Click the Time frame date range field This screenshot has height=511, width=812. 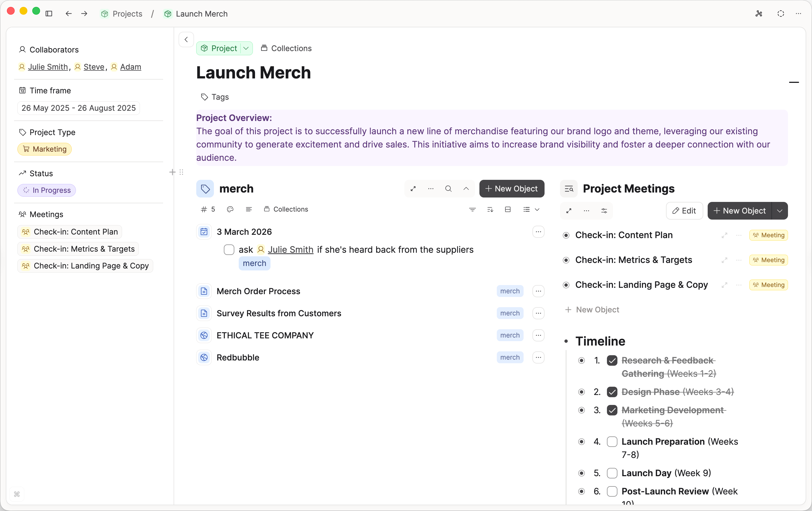pyautogui.click(x=79, y=108)
